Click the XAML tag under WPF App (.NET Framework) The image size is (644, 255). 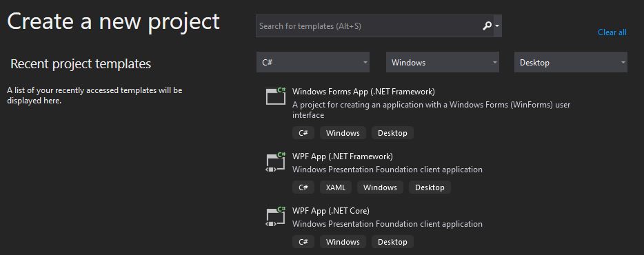(x=336, y=187)
